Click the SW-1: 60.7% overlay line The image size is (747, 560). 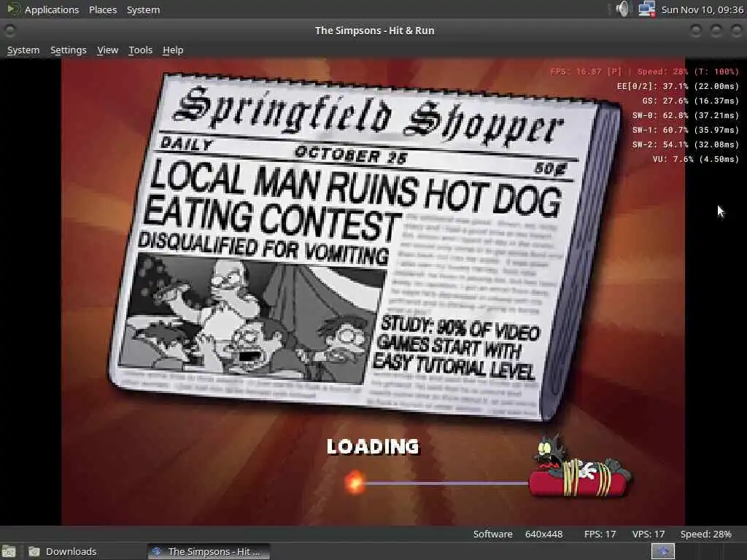[x=686, y=130]
